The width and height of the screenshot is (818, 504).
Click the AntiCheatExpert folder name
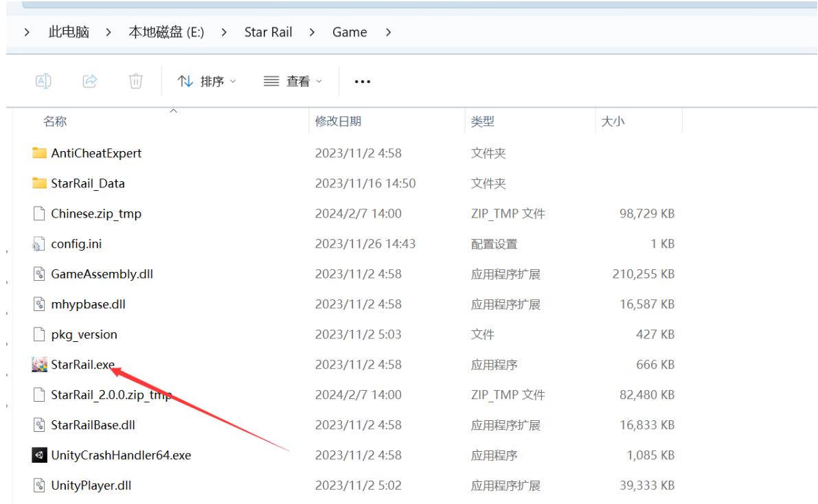(97, 153)
